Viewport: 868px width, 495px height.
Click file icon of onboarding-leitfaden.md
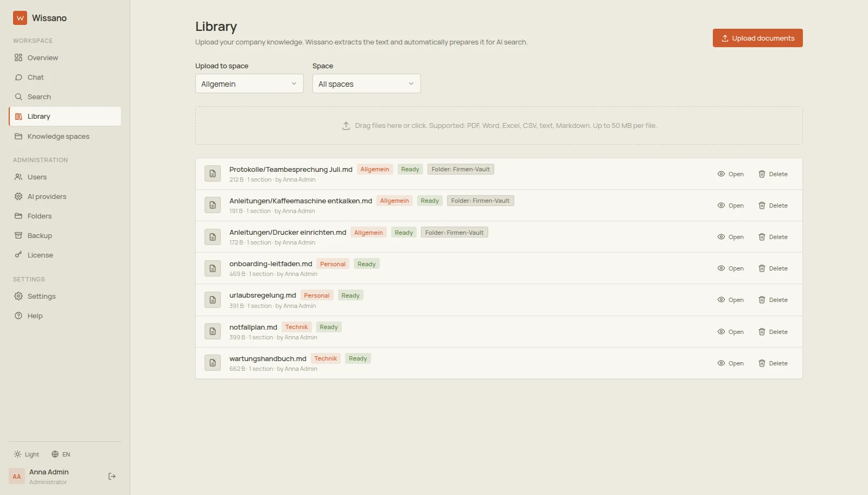pos(213,268)
